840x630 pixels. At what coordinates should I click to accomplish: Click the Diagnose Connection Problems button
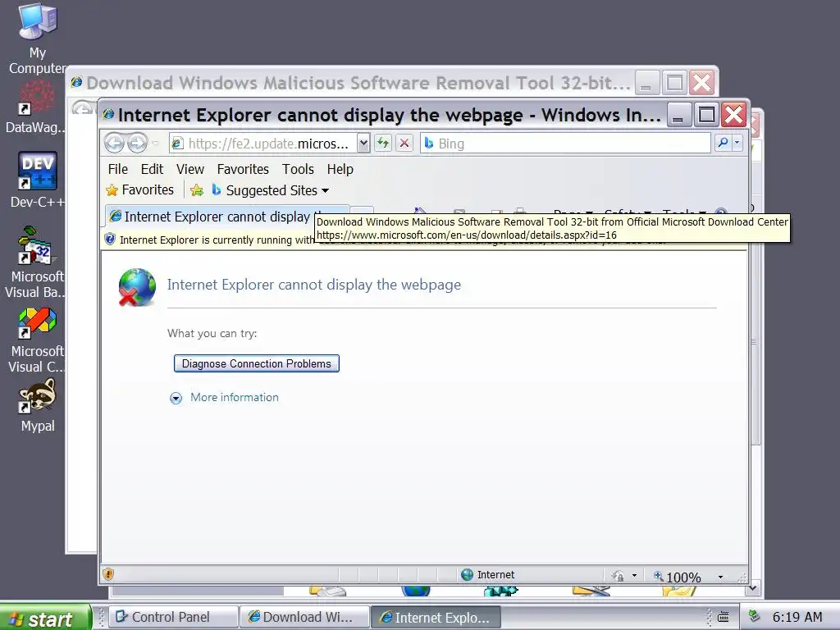tap(257, 363)
